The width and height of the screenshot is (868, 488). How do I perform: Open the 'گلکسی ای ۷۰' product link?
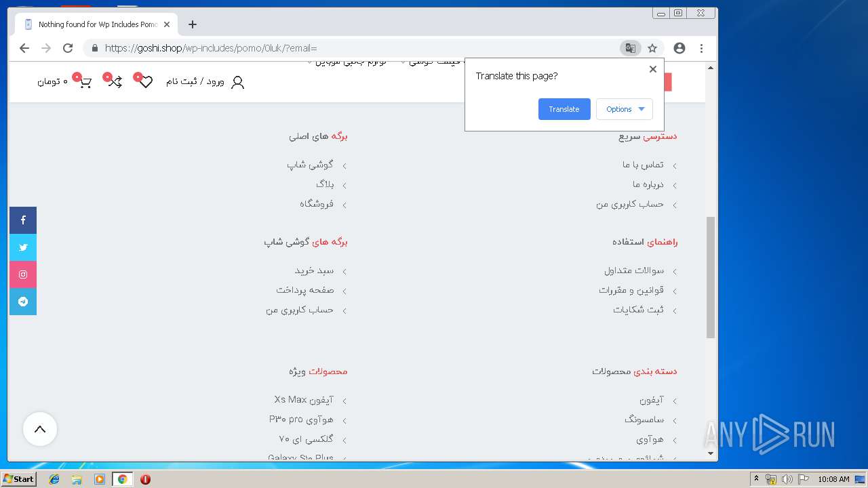click(307, 439)
